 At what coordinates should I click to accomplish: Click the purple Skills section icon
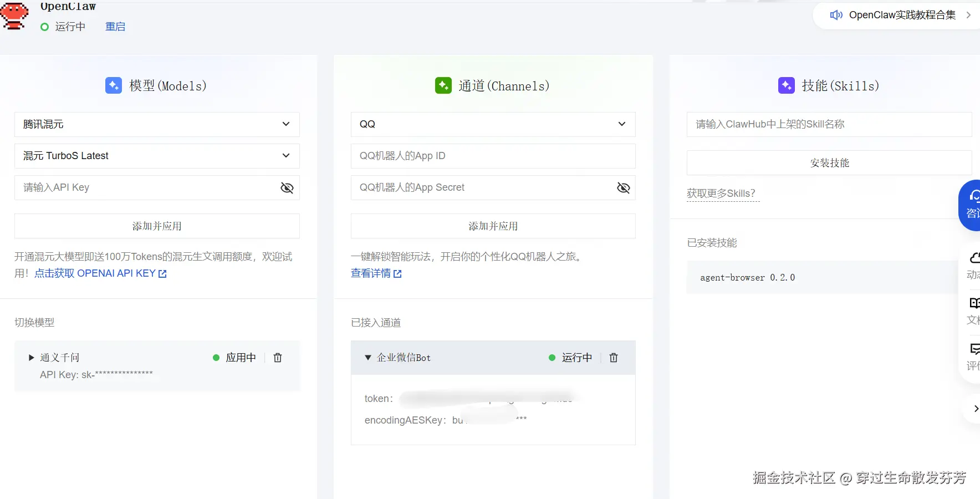tap(787, 85)
